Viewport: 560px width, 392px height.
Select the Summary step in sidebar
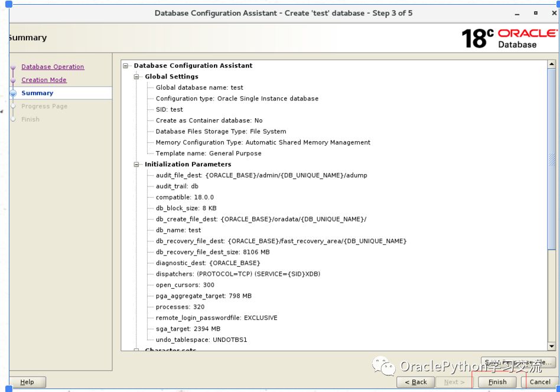click(x=37, y=93)
